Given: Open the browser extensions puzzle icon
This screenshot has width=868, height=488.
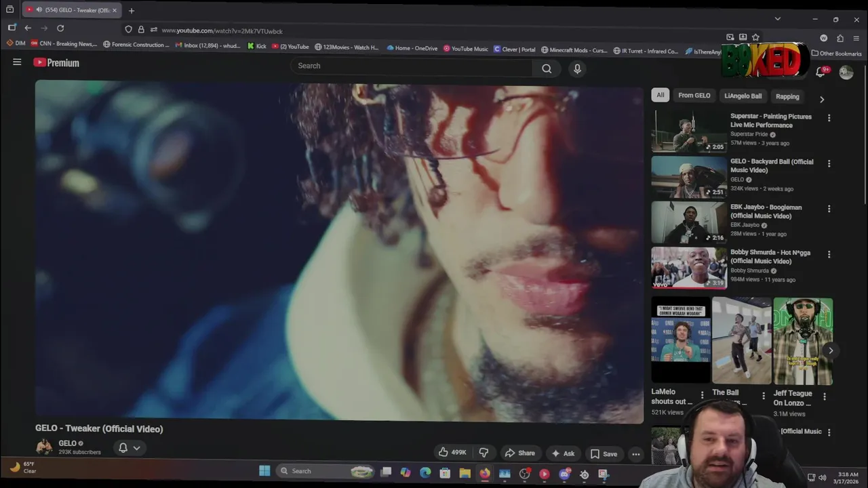Looking at the screenshot, I should 840,39.
